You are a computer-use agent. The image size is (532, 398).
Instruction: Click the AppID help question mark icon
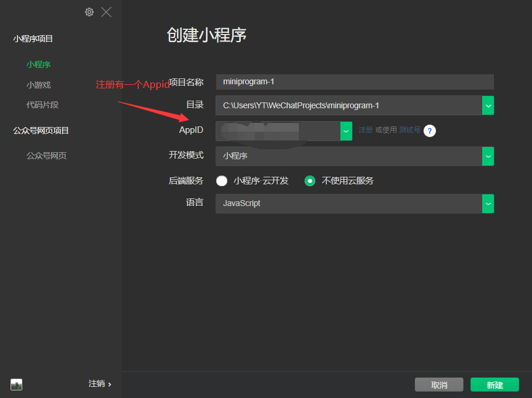429,131
